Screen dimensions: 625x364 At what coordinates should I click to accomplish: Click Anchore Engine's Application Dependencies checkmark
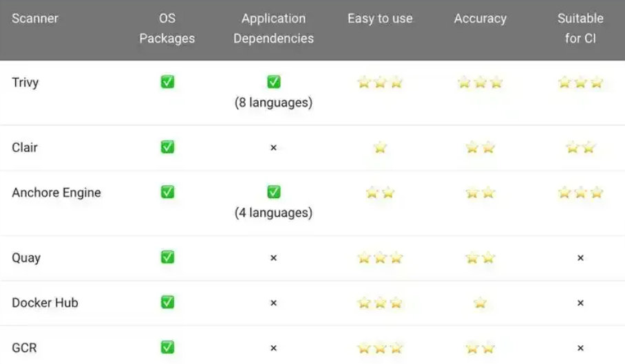pyautogui.click(x=273, y=193)
